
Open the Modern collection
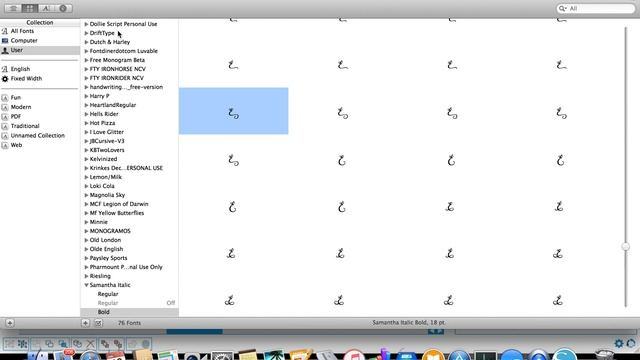tap(21, 107)
